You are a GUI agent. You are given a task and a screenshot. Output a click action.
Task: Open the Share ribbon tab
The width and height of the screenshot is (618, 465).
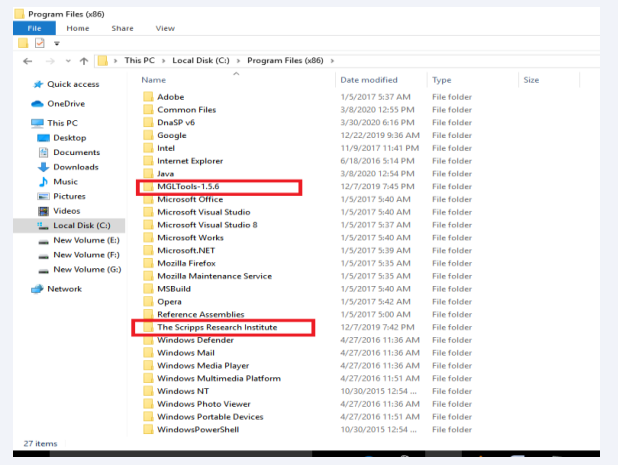pos(123,28)
